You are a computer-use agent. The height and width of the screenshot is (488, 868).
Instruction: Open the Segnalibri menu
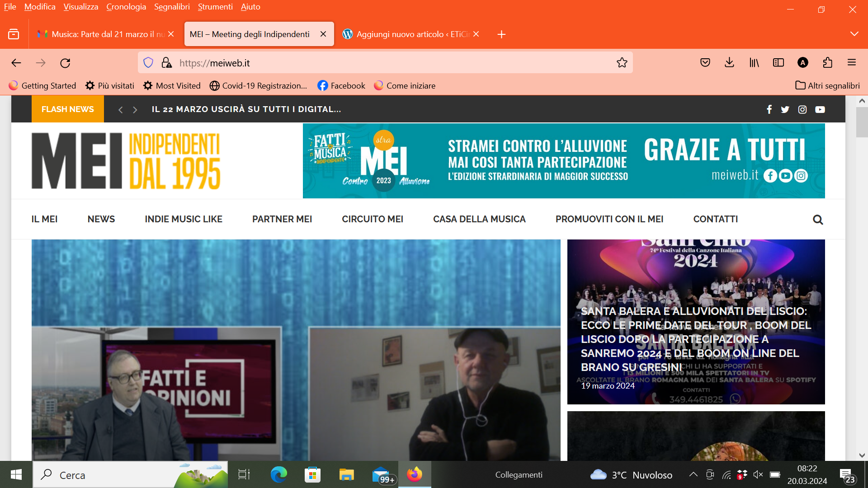tap(172, 7)
